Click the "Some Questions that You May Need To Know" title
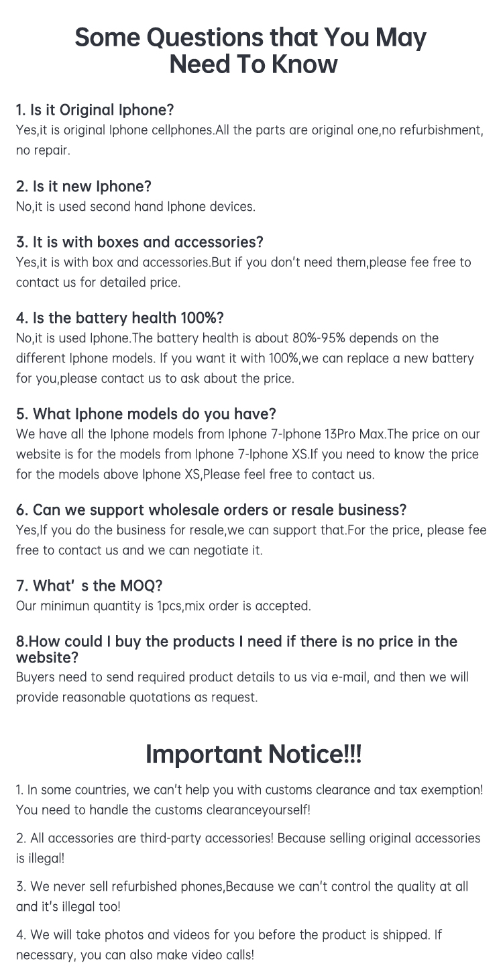 [250, 50]
